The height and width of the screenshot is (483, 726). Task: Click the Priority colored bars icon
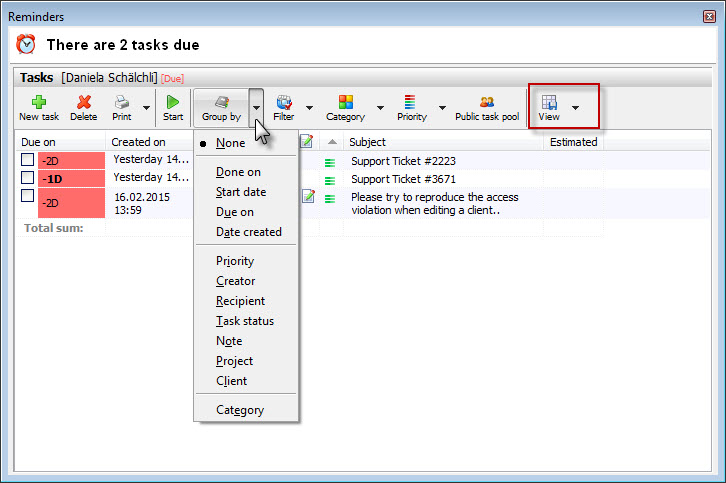point(410,102)
